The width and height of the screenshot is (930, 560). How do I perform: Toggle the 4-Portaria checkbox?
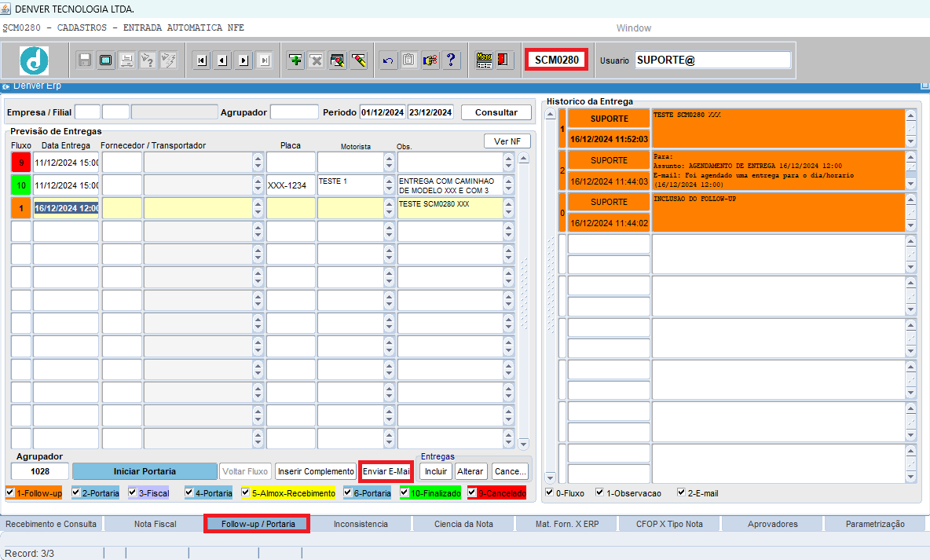point(189,492)
